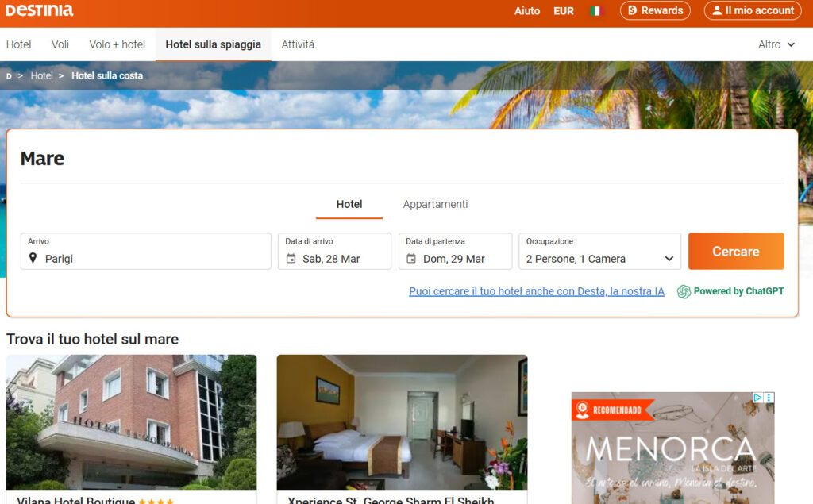Open Volo + hotel in navigation
The height and width of the screenshot is (504, 813).
tap(117, 44)
